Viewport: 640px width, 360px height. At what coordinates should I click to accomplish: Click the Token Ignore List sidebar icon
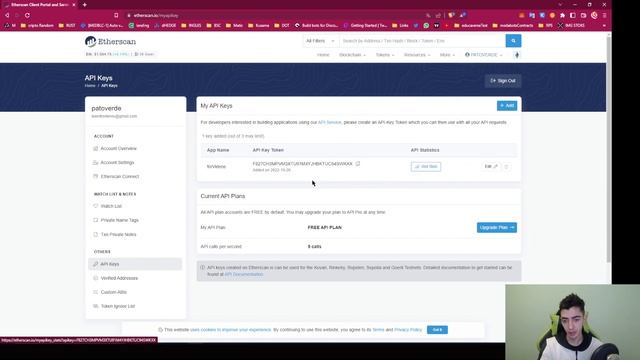coord(96,306)
